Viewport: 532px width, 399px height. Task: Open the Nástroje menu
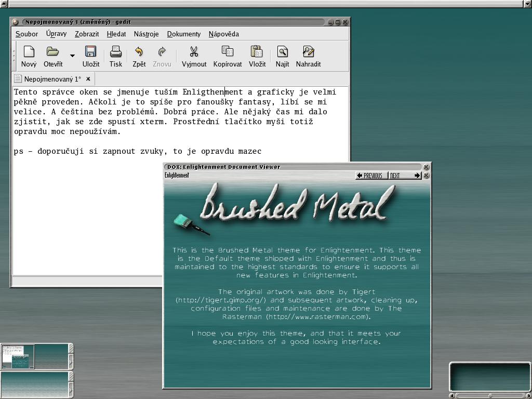point(146,34)
